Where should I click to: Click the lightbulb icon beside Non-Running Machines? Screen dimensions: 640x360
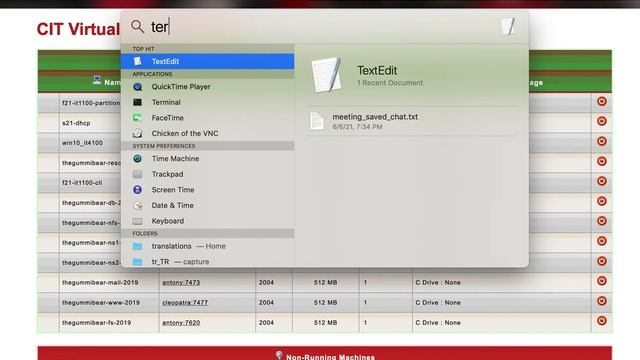tap(279, 355)
